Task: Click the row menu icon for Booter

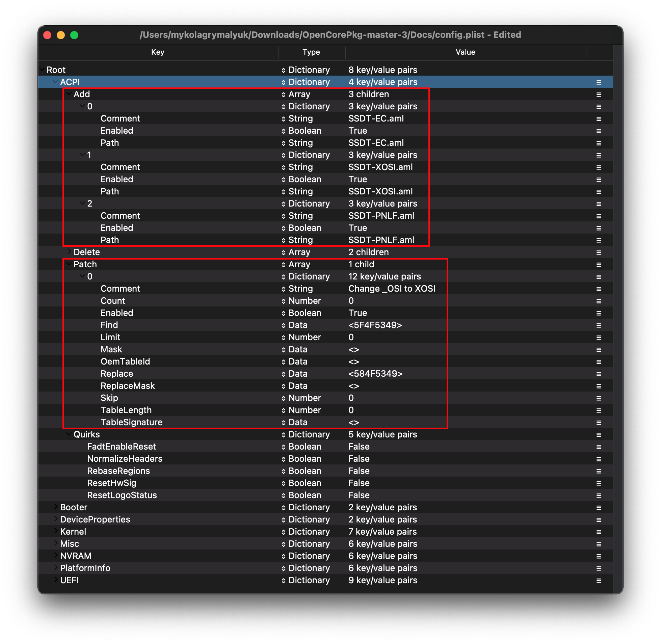Action: tap(599, 507)
